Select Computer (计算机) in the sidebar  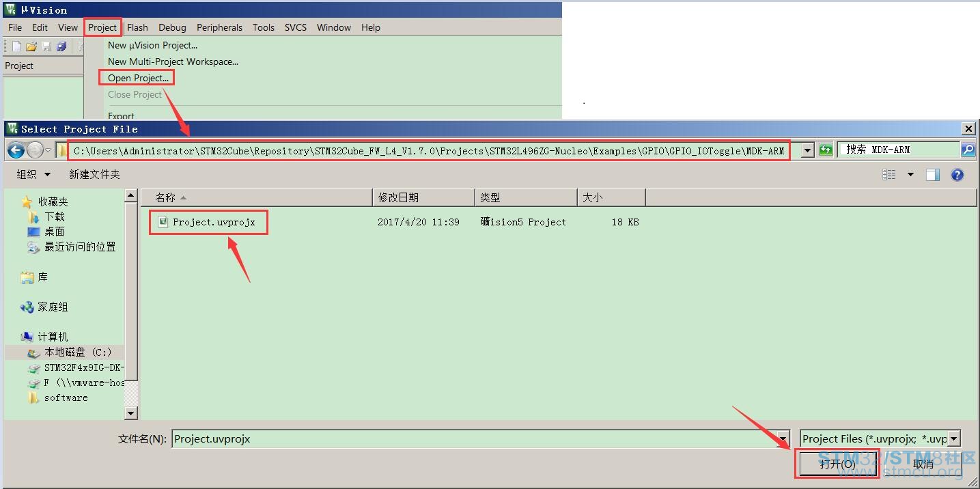[44, 337]
